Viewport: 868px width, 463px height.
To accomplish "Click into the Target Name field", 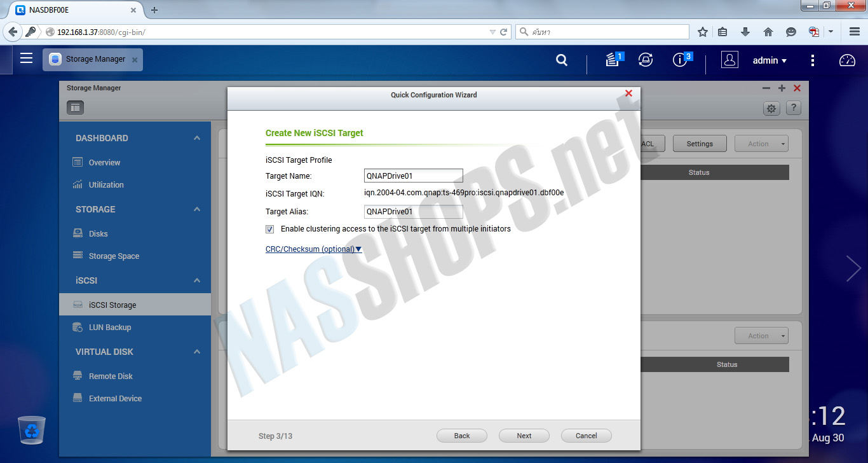I will [x=414, y=176].
